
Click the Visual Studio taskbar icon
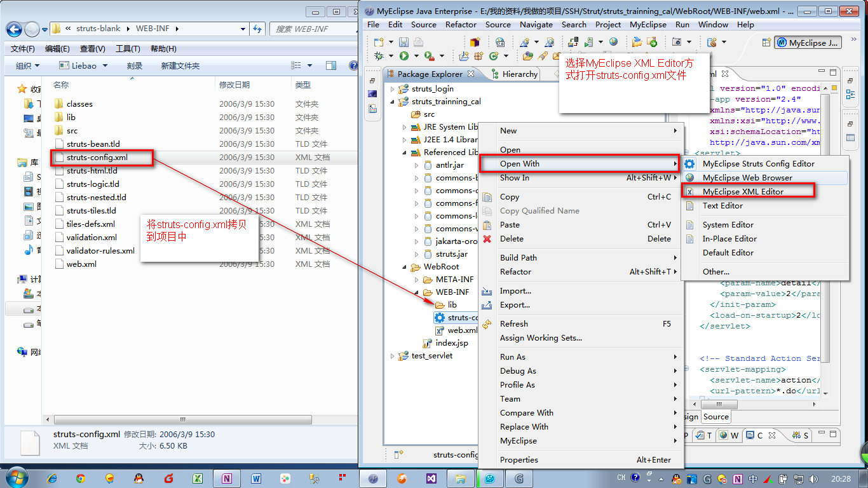click(431, 478)
